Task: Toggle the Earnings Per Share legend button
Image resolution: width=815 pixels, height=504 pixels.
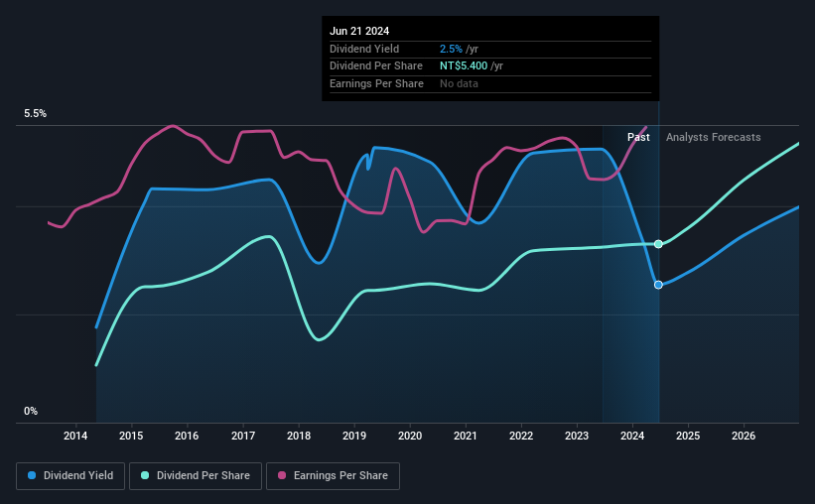Action: click(333, 476)
